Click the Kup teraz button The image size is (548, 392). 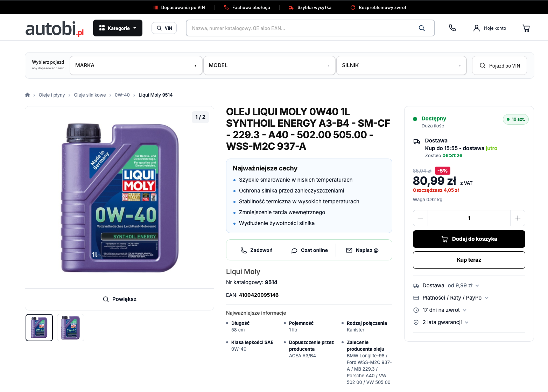(469, 260)
